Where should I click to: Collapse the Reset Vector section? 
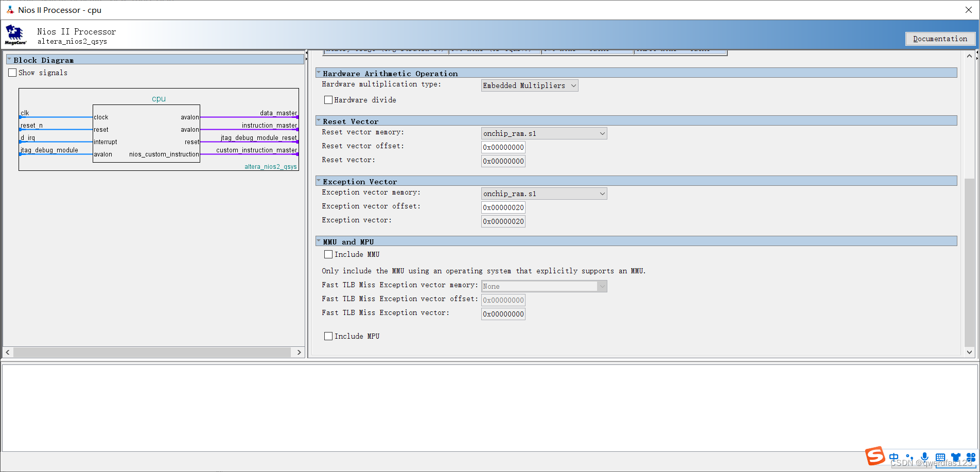click(x=319, y=121)
